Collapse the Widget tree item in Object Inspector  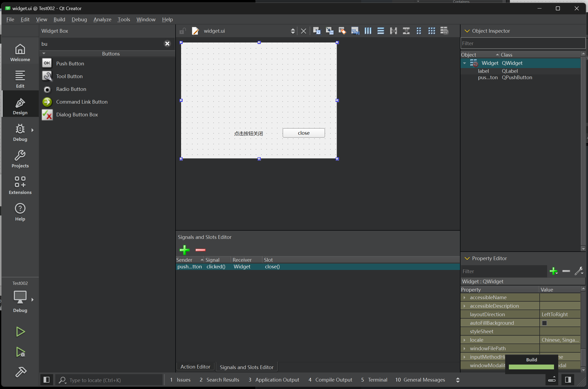point(465,63)
